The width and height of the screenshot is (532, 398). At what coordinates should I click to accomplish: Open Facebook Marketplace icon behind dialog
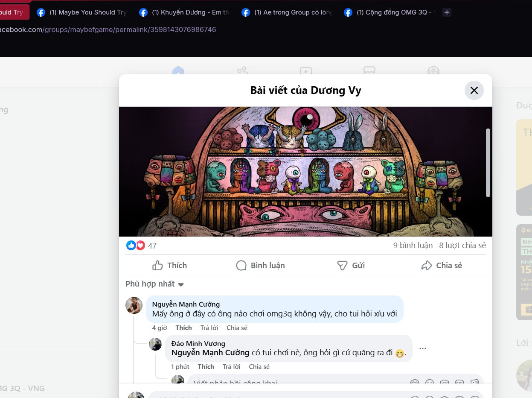[369, 71]
